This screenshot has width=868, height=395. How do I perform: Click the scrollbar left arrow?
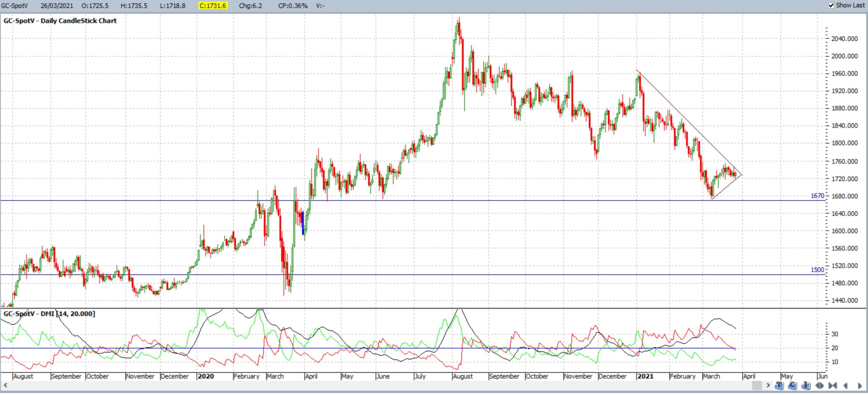[5, 385]
